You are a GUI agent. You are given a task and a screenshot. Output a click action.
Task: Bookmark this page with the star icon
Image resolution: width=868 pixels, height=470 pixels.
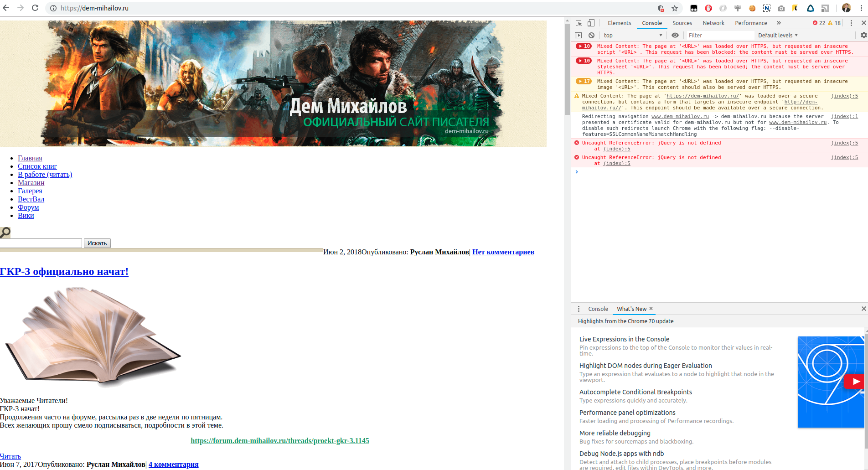coord(675,8)
